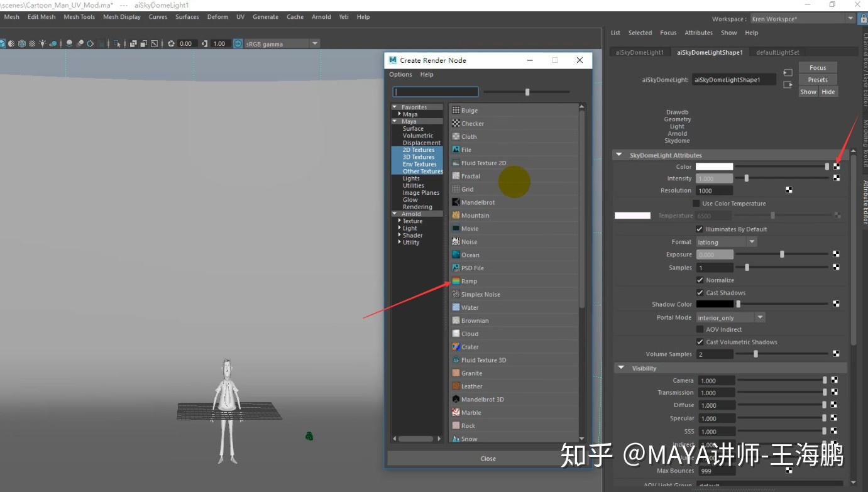Viewport: 868px width, 492px height.
Task: Click the Color attribute's texture map icon
Action: (837, 166)
